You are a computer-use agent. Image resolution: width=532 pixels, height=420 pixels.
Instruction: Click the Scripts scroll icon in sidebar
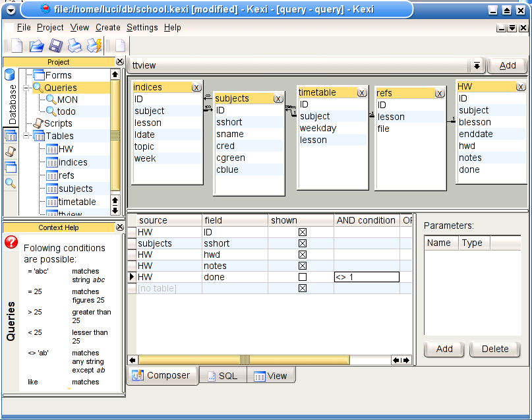click(11, 152)
